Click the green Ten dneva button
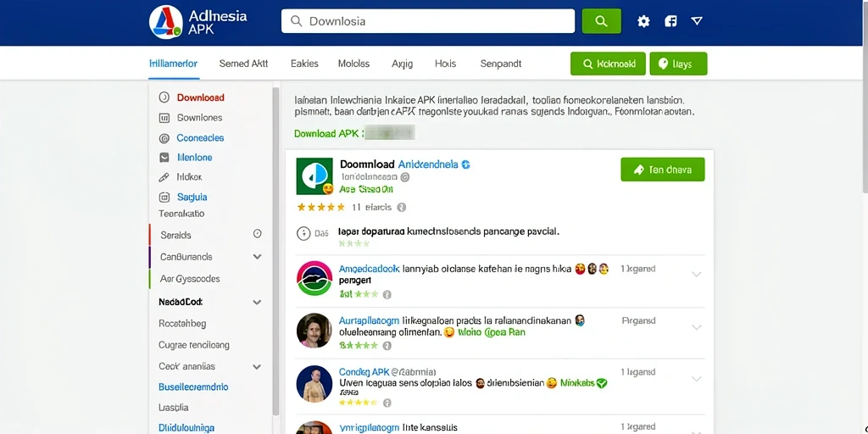This screenshot has height=434, width=868. [x=663, y=170]
